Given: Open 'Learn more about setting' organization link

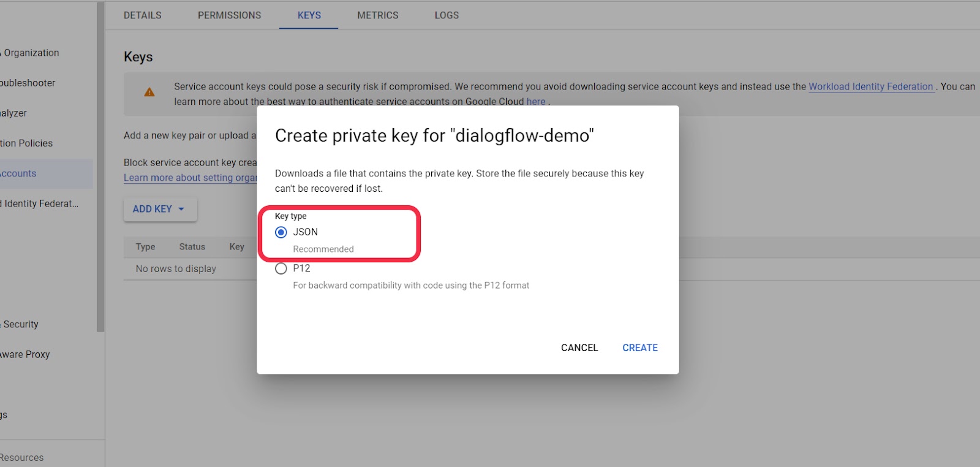Looking at the screenshot, I should pyautogui.click(x=190, y=178).
